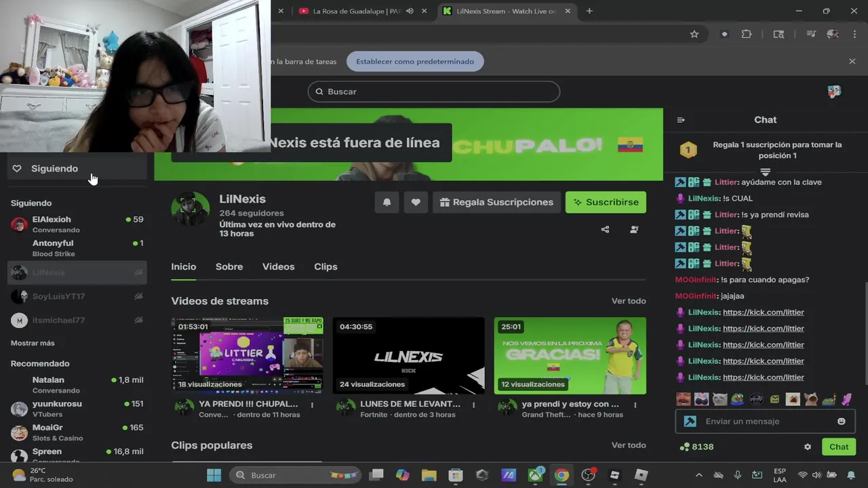This screenshot has height=488, width=868.
Task: Click Ver todo for Clips populares
Action: [x=629, y=445]
